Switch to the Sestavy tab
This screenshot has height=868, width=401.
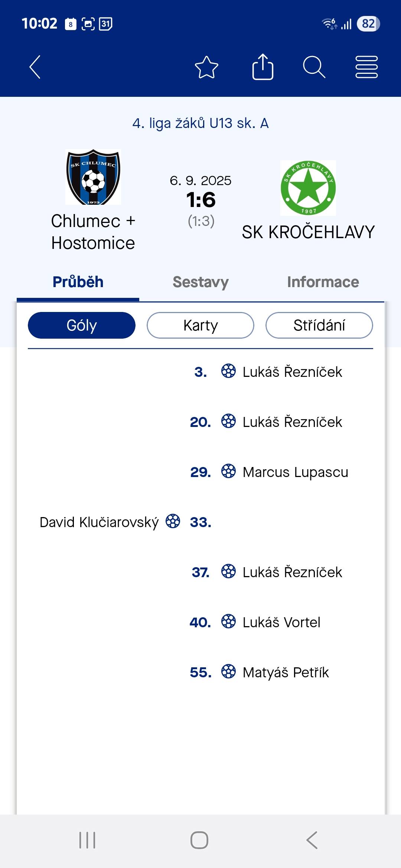200,282
